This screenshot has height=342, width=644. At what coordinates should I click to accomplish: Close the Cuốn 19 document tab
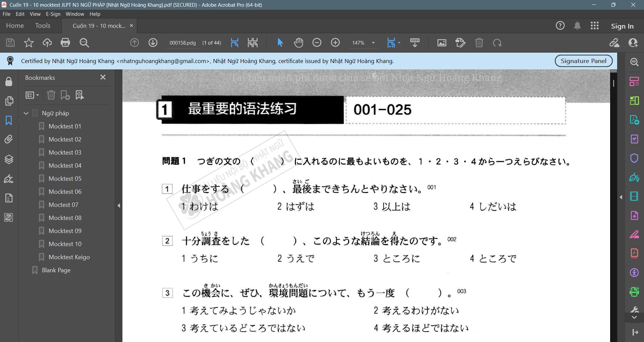131,26
